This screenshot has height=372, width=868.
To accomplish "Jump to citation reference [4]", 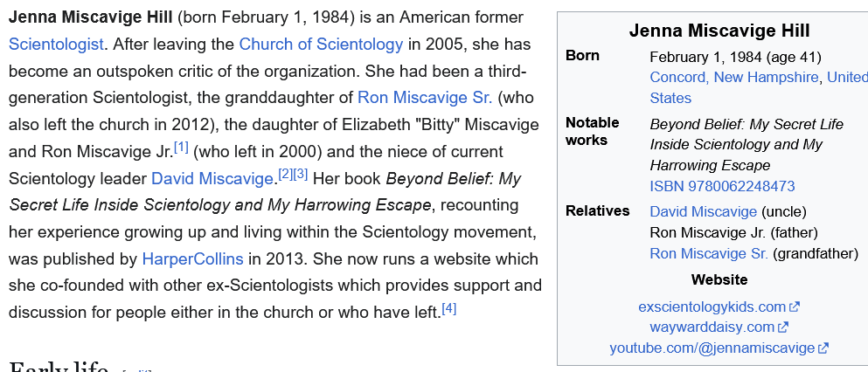I will coord(449,308).
